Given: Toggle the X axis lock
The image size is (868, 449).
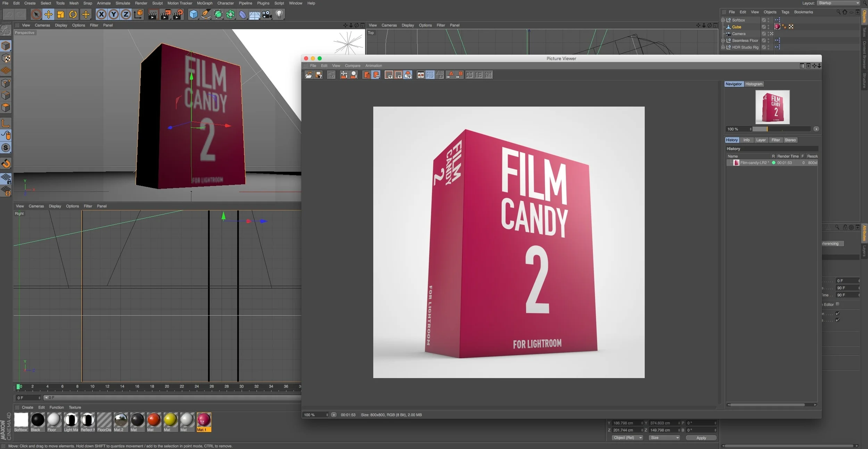Looking at the screenshot, I should tap(101, 14).
